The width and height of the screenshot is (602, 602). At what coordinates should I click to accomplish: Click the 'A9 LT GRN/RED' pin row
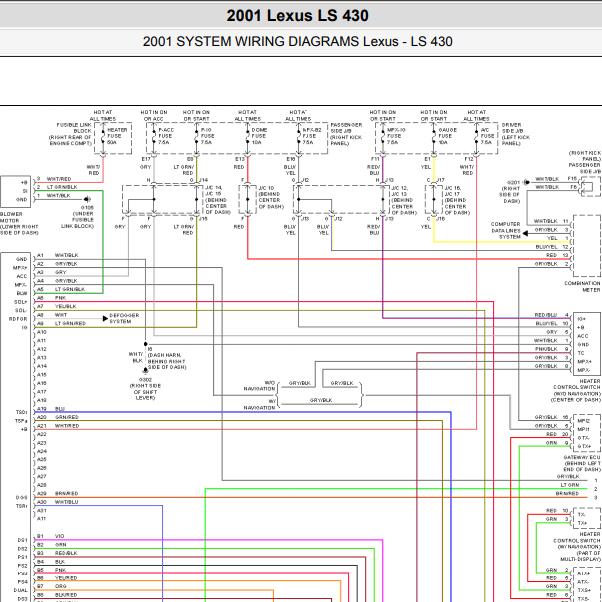61,323
